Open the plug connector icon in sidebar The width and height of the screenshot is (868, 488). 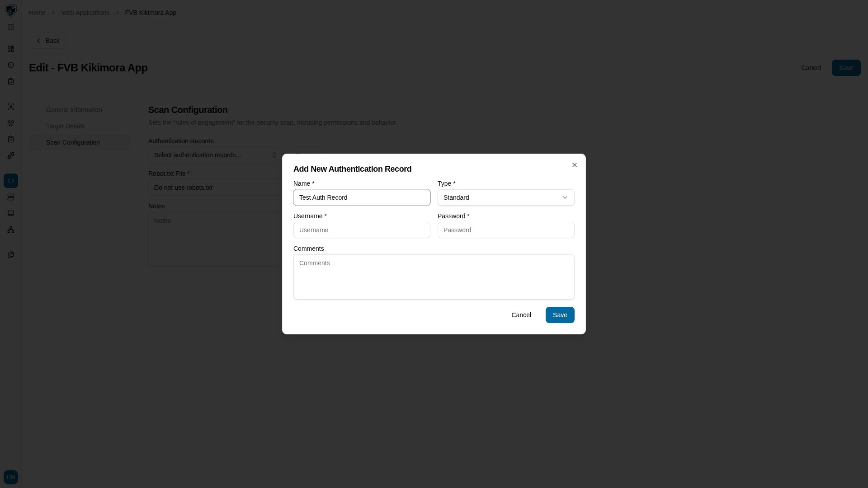(11, 155)
